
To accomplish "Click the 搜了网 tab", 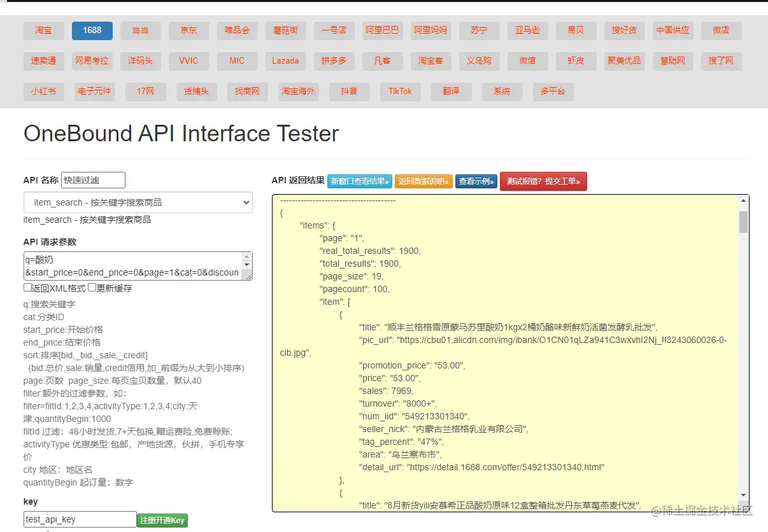I will tap(722, 61).
